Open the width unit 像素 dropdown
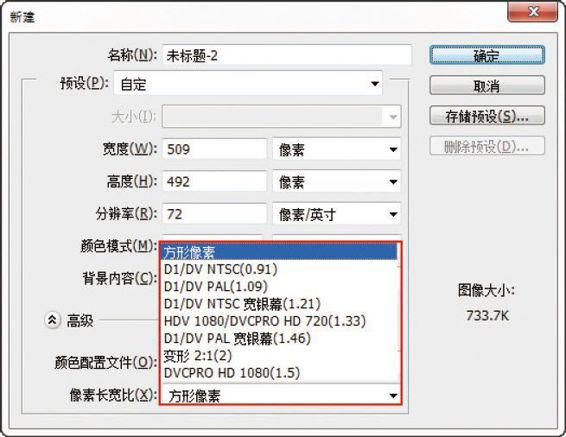 pos(336,149)
